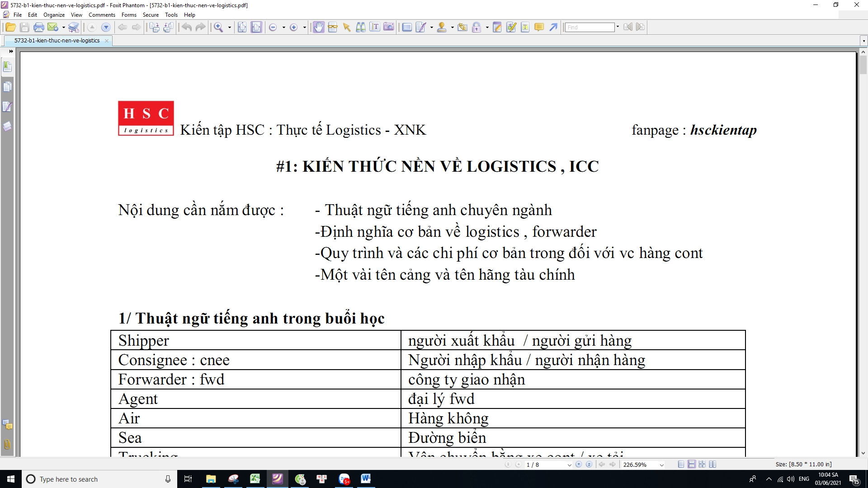Select the Hand tool

[x=319, y=28]
